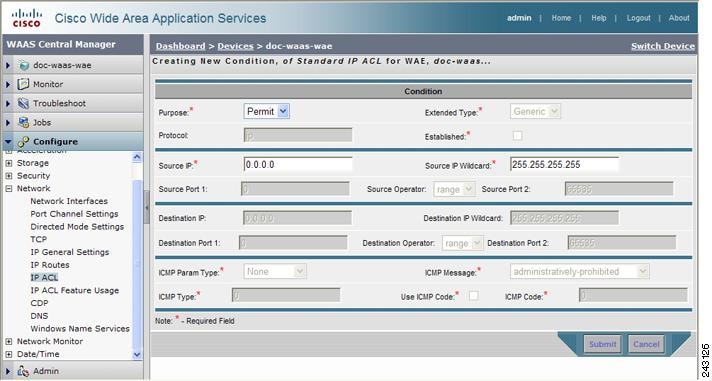Expand the Jobs sidebar section
The width and height of the screenshot is (712, 381).
[x=8, y=123]
